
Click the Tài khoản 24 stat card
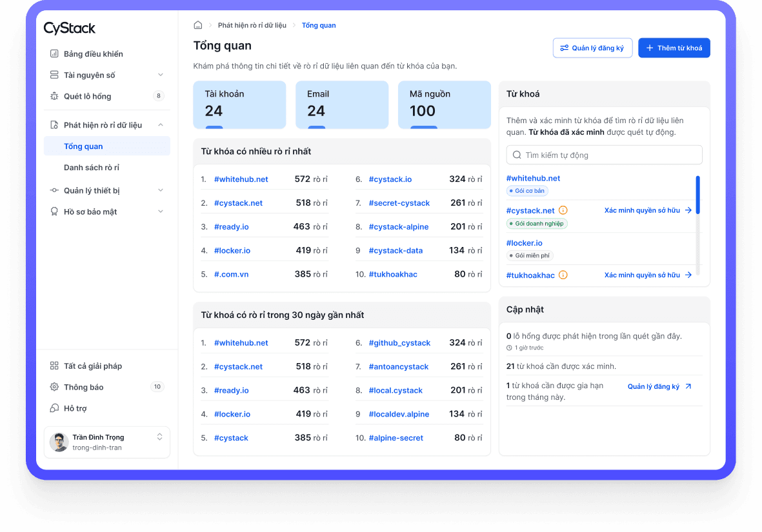pos(239,104)
